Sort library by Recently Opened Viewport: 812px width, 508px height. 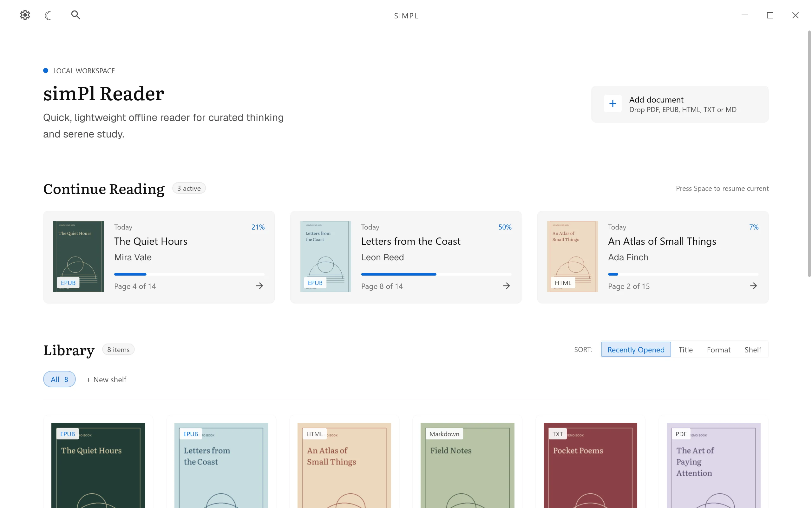pos(636,350)
